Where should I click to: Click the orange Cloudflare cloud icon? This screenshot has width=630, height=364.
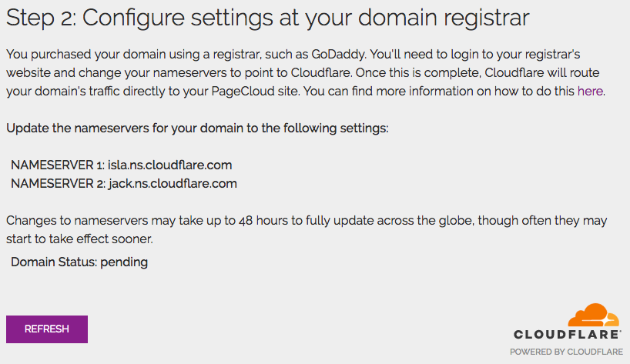pyautogui.click(x=593, y=316)
